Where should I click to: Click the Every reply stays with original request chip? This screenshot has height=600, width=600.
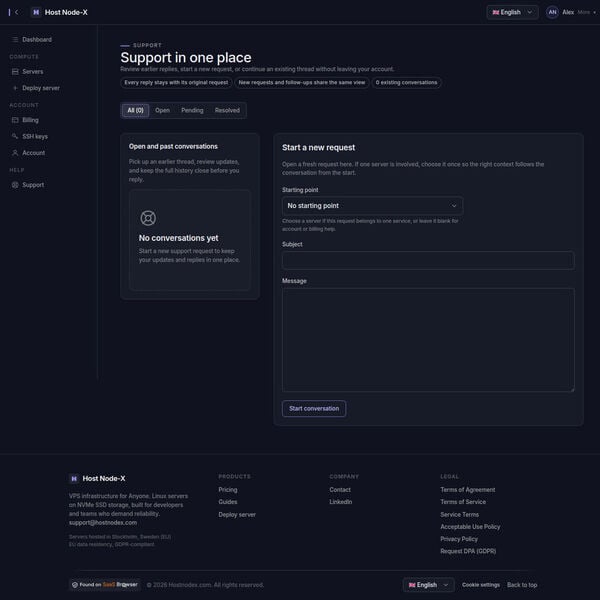[x=176, y=82]
